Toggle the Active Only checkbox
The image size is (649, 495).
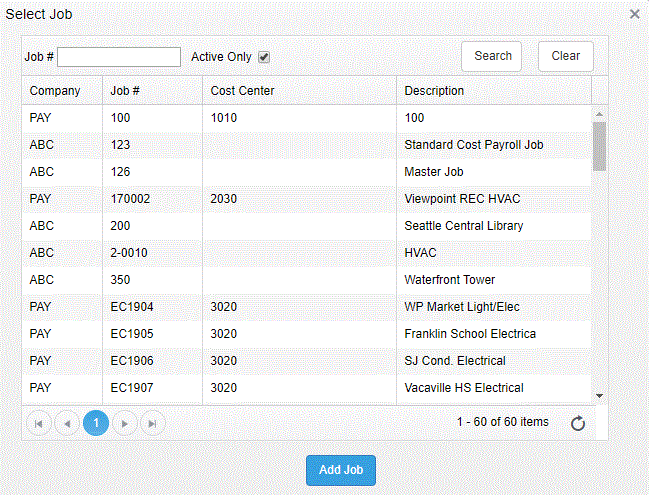[x=264, y=57]
